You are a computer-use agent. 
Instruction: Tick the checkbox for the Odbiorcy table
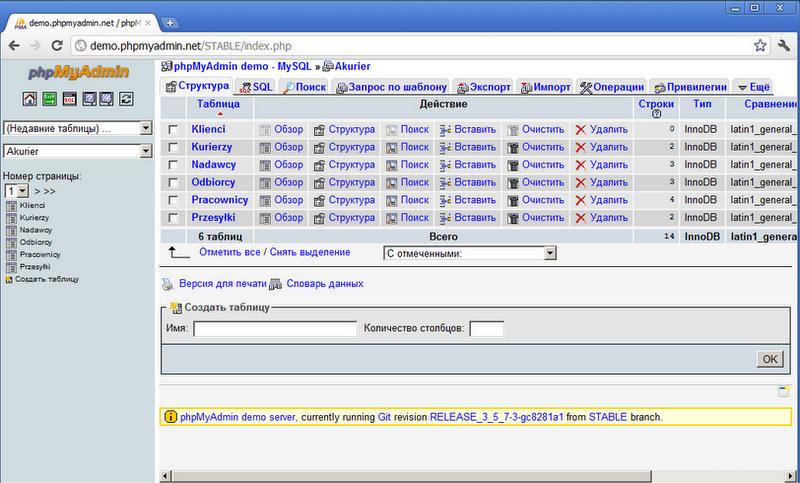[x=173, y=183]
